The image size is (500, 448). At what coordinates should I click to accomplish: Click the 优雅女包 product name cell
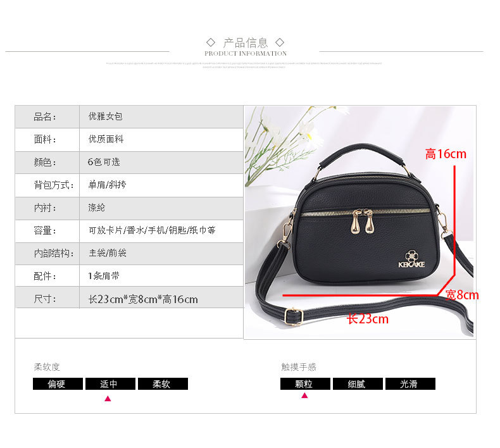click(x=161, y=116)
